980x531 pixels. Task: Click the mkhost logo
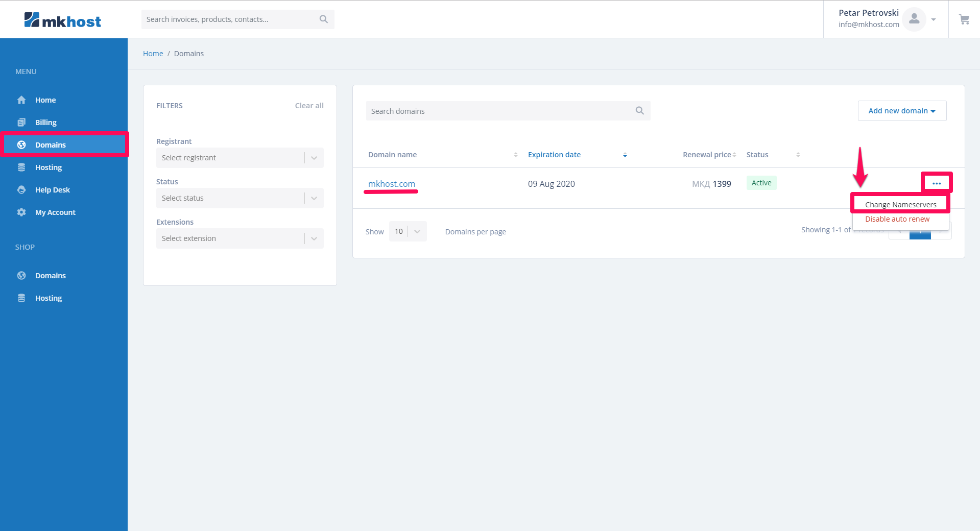pos(62,20)
